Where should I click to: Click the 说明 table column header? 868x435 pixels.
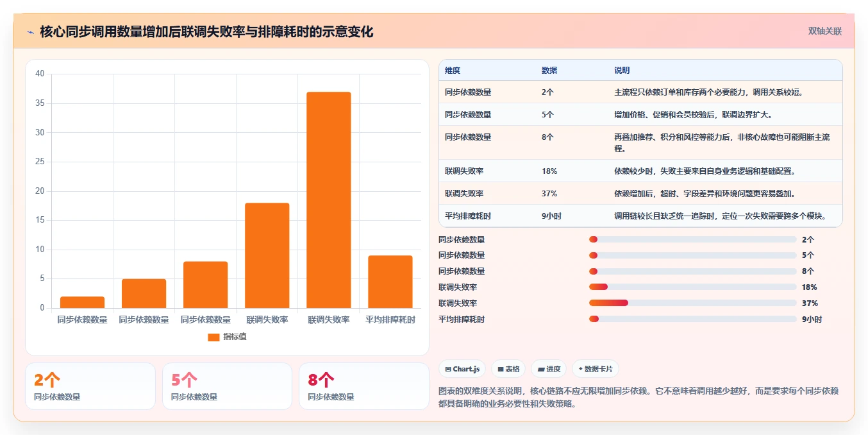[x=622, y=71]
